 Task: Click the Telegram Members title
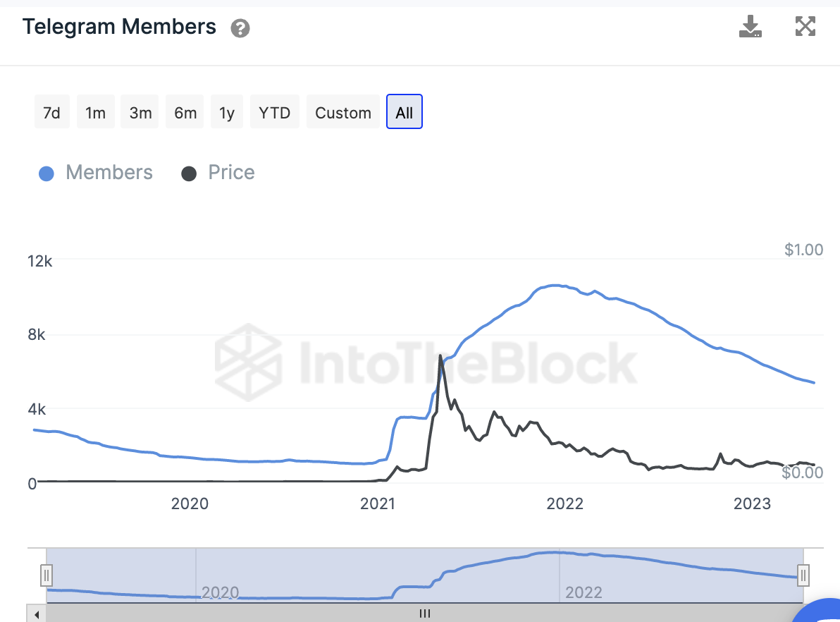coord(119,27)
